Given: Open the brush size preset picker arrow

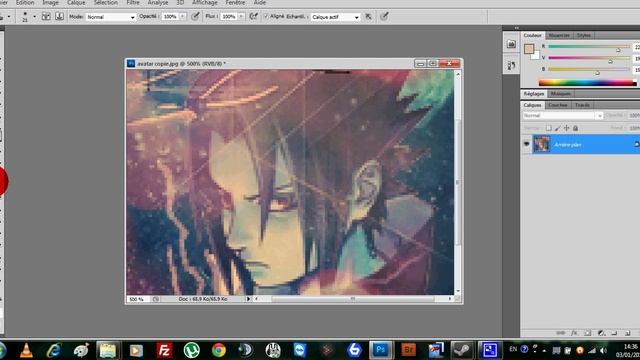Looking at the screenshot, I should (x=34, y=17).
